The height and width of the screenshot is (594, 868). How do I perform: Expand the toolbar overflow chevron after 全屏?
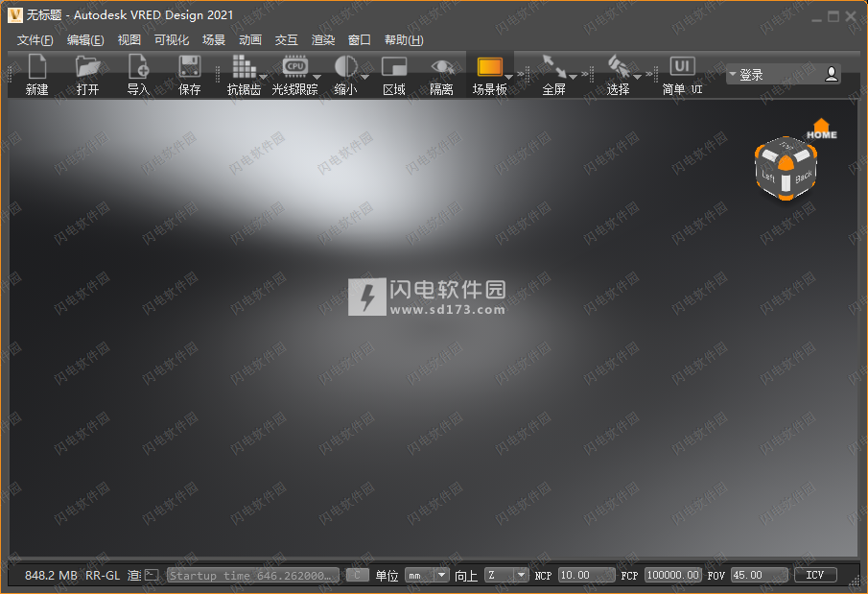pos(584,73)
